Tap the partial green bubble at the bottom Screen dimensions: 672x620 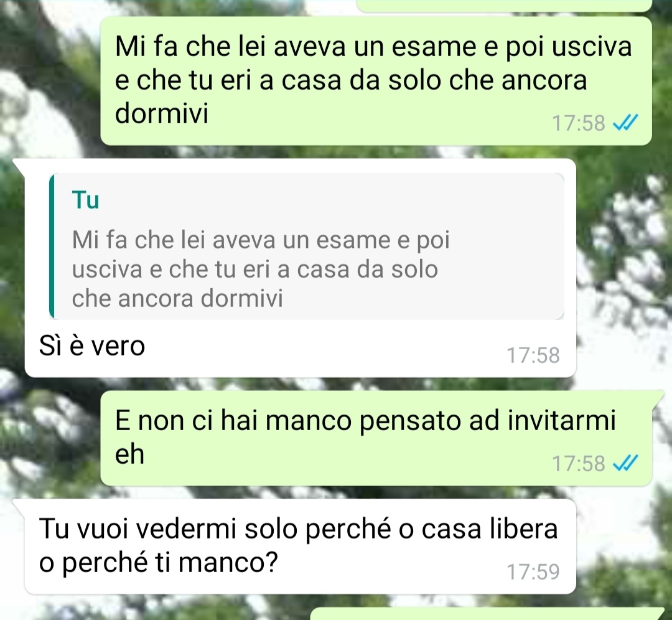(x=487, y=614)
